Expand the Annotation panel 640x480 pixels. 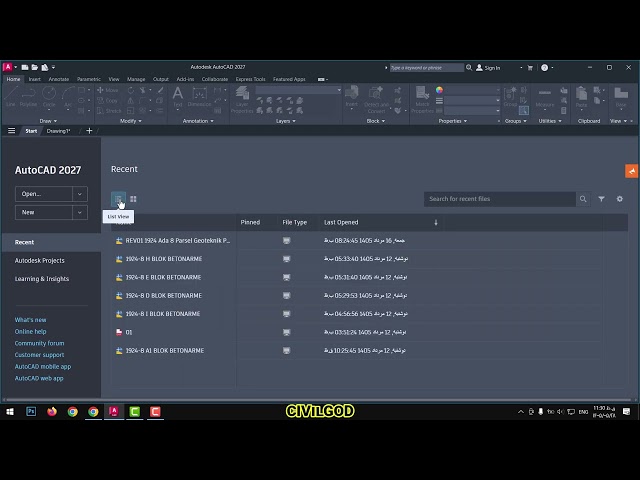click(x=198, y=121)
